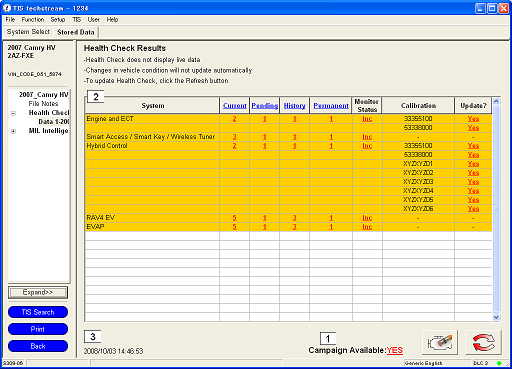Open EVAP history count 3
512x369 pixels.
tap(294, 227)
